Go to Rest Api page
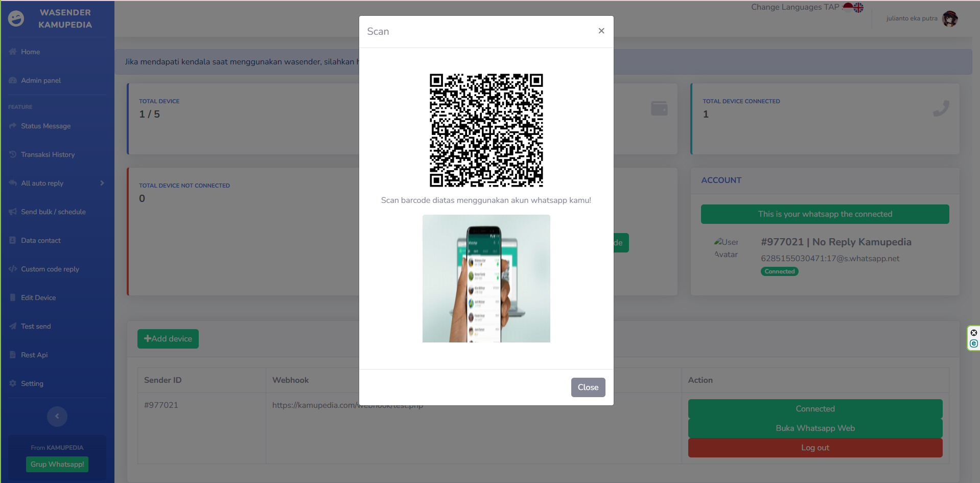The height and width of the screenshot is (483, 980). (34, 355)
